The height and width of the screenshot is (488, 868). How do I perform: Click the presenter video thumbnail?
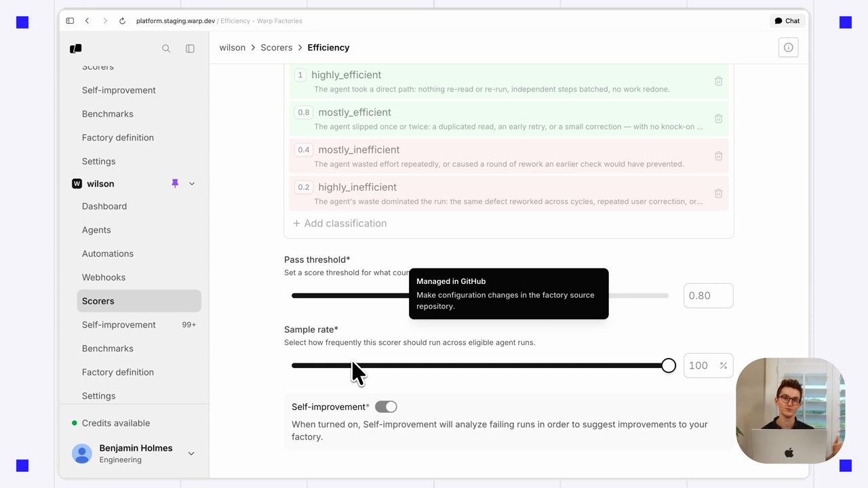point(790,411)
